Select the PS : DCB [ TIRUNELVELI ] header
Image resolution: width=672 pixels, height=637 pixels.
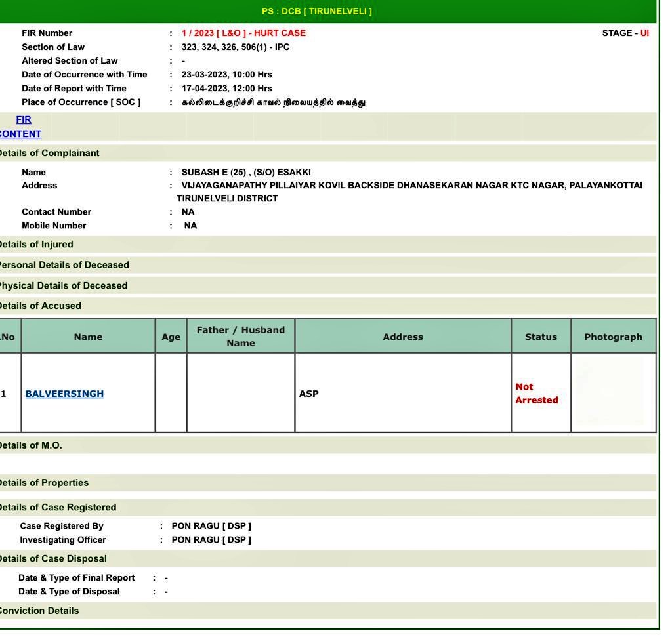(317, 12)
